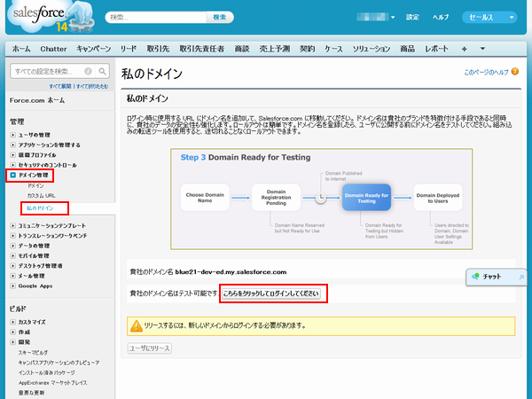Click the Salesforce cloud logo
Viewport: 532px width, 399px height.
pyautogui.click(x=51, y=16)
